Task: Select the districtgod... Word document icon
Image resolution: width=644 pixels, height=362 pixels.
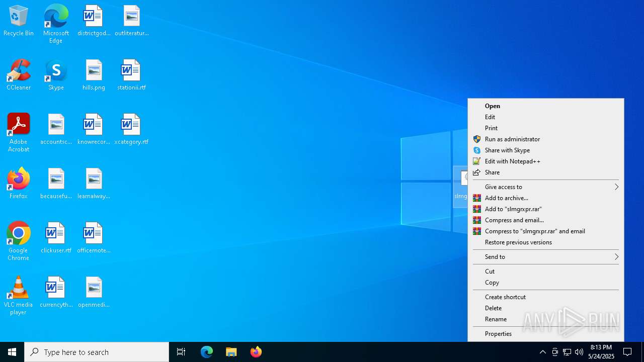Action: click(x=94, y=21)
